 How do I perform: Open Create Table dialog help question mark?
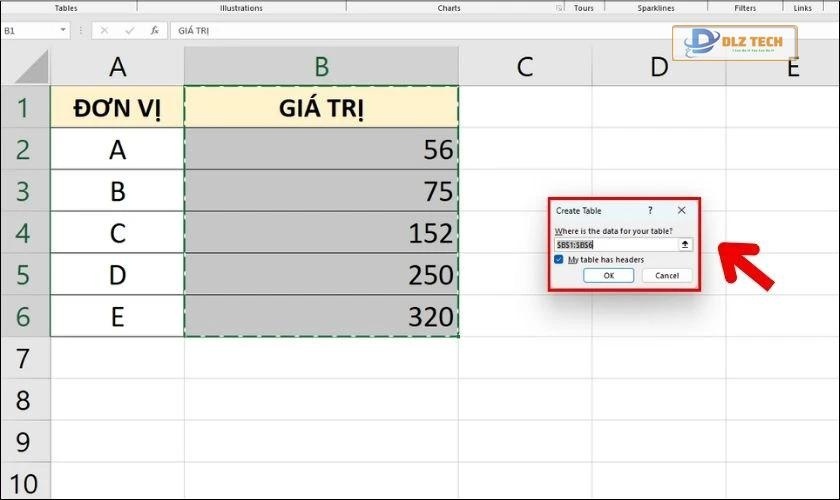[x=650, y=211]
